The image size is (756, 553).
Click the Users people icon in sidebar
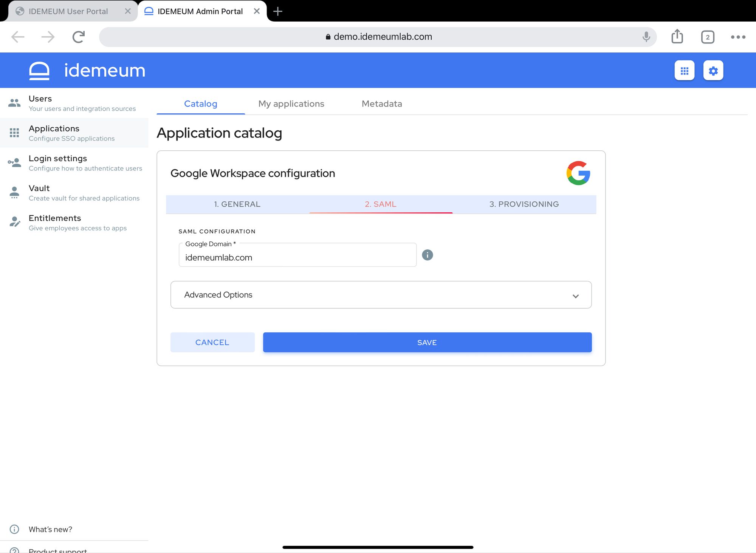tap(14, 103)
